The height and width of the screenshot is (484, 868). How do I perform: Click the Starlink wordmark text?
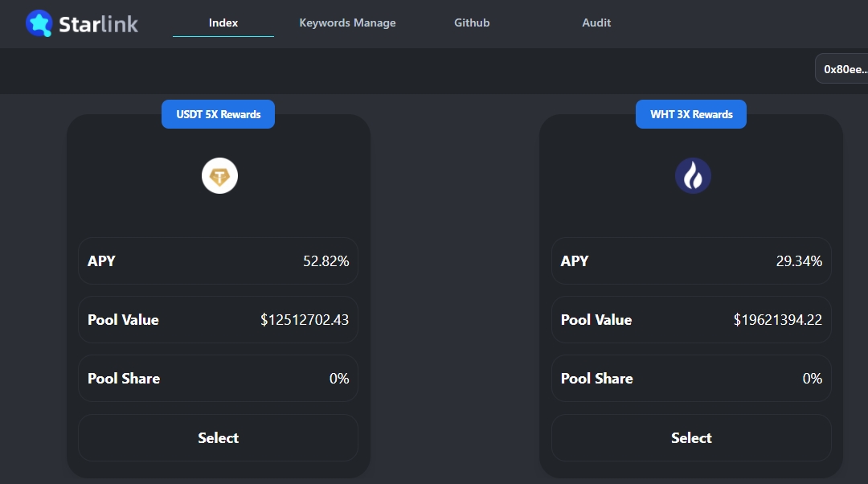pyautogui.click(x=98, y=24)
